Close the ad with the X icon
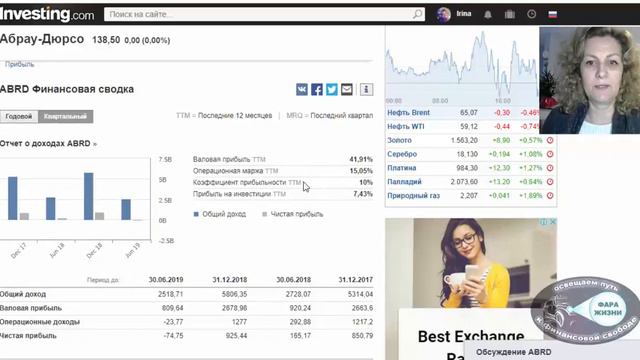The image size is (640, 360). [553, 222]
